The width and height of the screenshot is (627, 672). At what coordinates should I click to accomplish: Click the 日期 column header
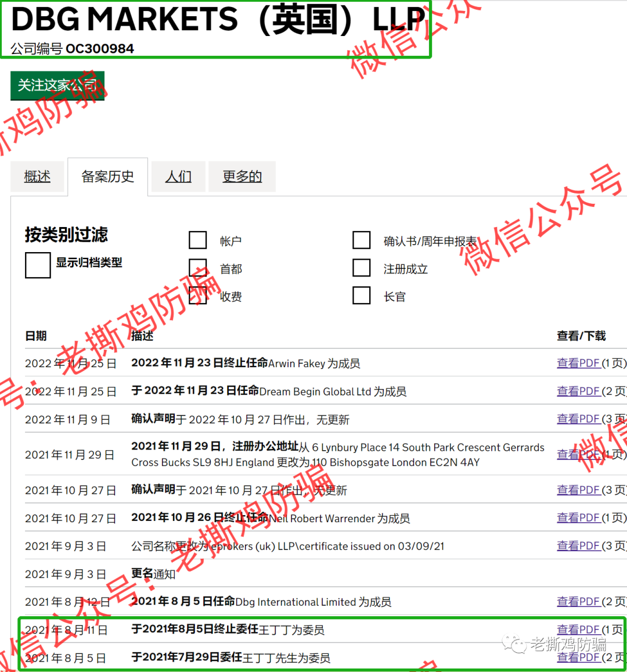tap(36, 336)
